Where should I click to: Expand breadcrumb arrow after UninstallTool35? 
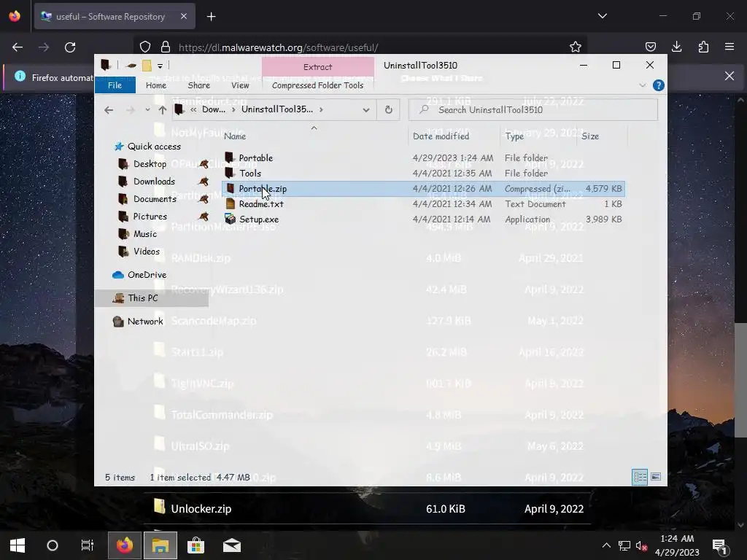click(321, 109)
